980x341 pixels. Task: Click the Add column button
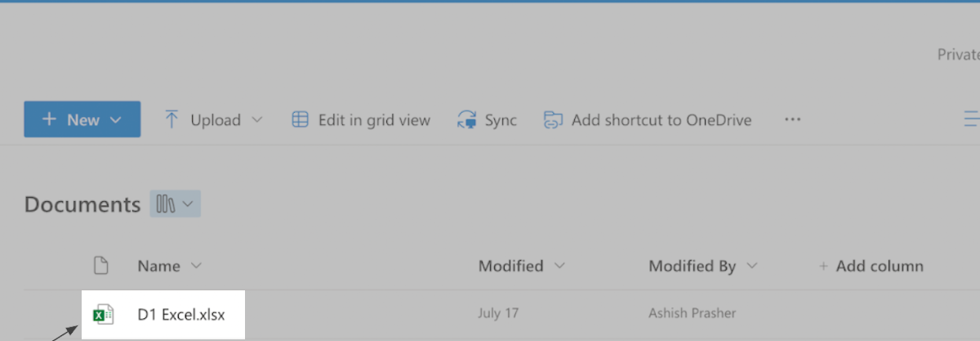pos(871,266)
